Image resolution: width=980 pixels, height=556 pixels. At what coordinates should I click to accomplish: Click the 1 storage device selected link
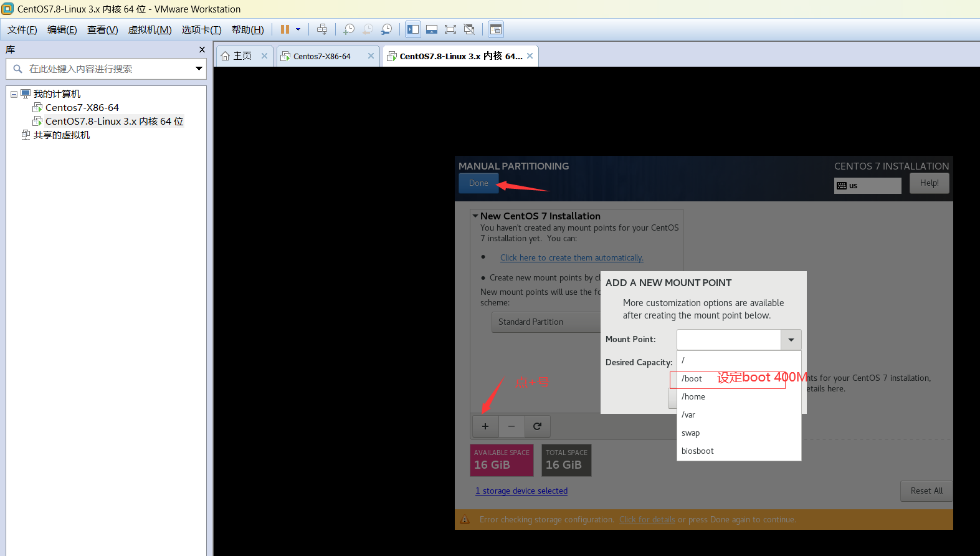coord(521,491)
